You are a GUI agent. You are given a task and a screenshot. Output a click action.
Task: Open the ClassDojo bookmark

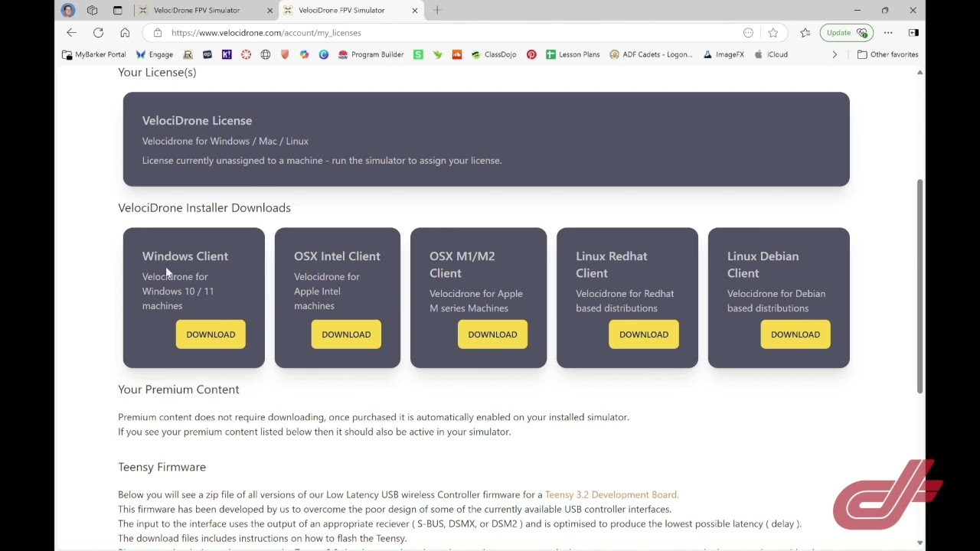tap(494, 54)
